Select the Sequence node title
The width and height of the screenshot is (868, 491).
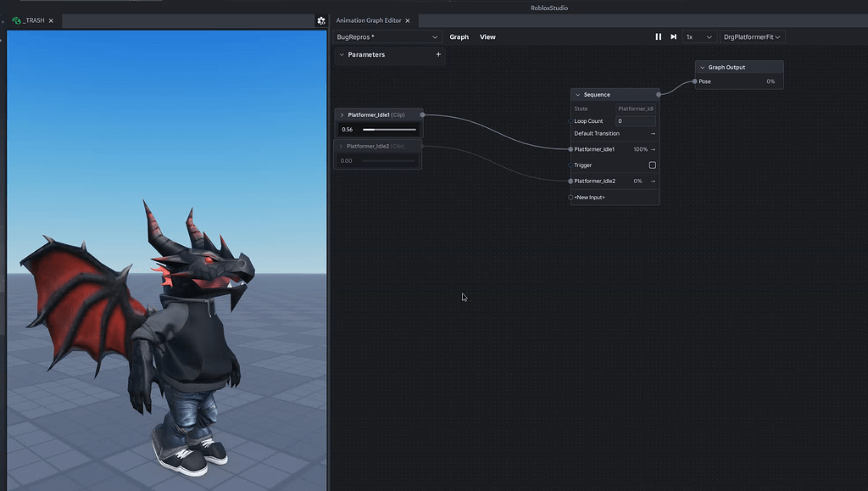point(597,95)
